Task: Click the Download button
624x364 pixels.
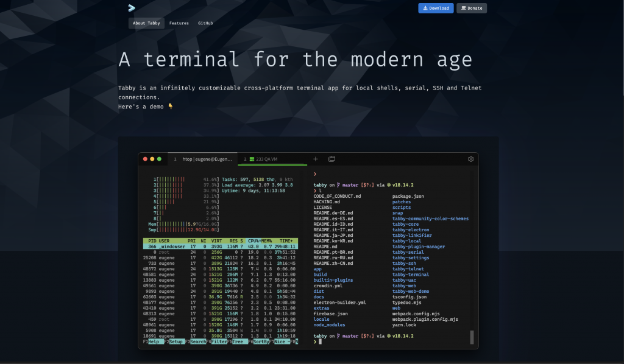Action: [436, 8]
